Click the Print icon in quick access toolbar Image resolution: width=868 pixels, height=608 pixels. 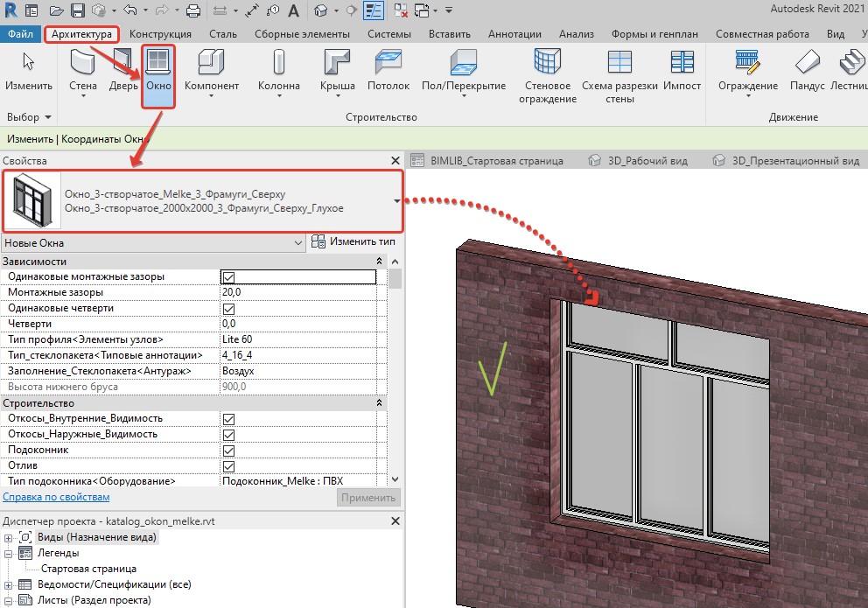pyautogui.click(x=193, y=10)
